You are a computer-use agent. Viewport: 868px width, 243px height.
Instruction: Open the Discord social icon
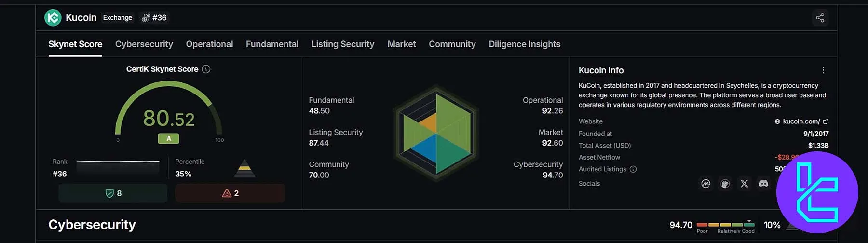(x=763, y=184)
